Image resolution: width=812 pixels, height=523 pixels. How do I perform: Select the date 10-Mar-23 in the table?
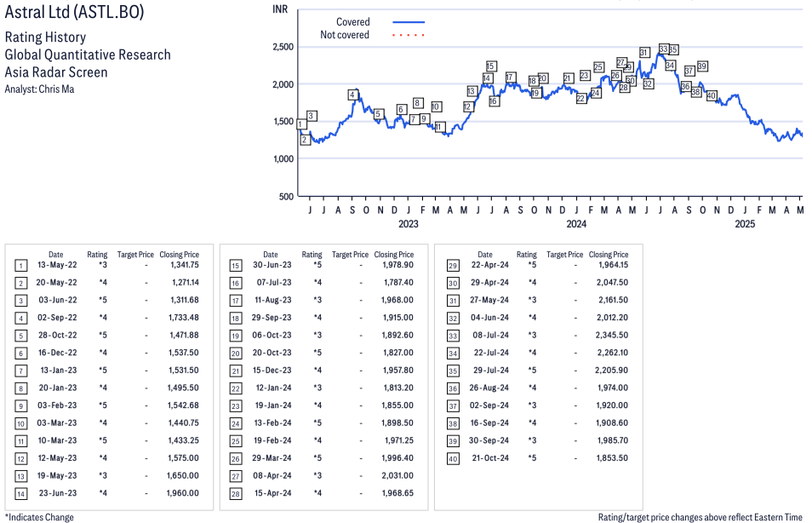click(x=57, y=440)
